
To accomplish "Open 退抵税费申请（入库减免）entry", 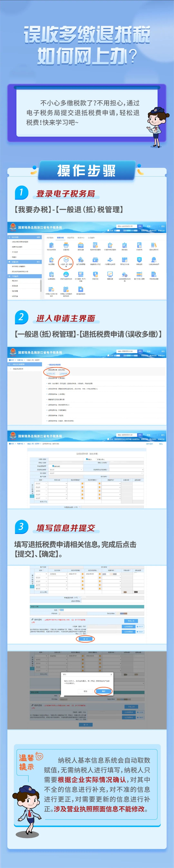I will [57, 394].
